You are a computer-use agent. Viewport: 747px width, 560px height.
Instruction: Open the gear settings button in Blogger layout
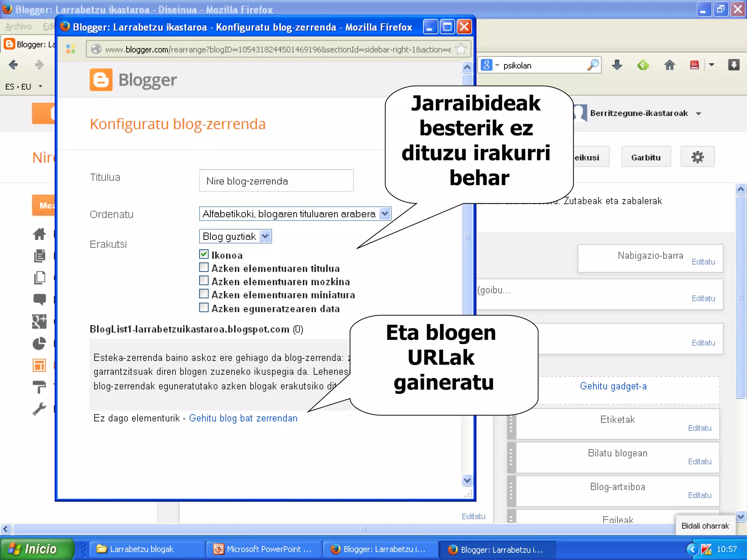tap(697, 157)
